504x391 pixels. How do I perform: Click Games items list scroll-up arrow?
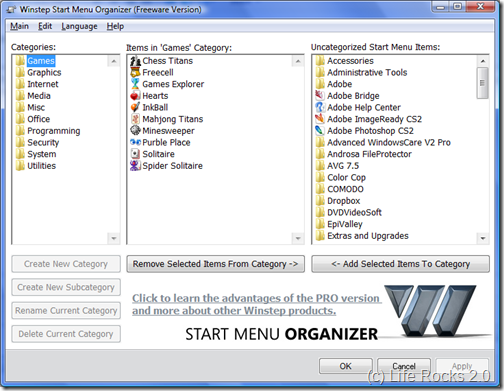pyautogui.click(x=298, y=61)
